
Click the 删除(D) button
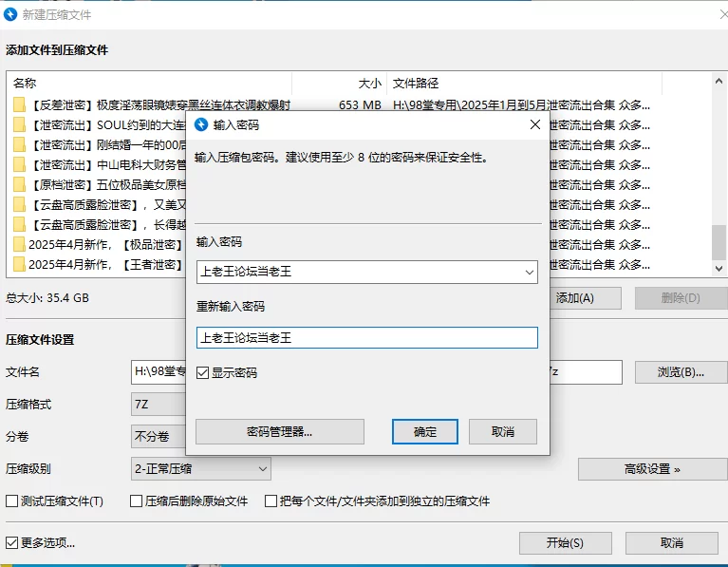[x=681, y=298]
